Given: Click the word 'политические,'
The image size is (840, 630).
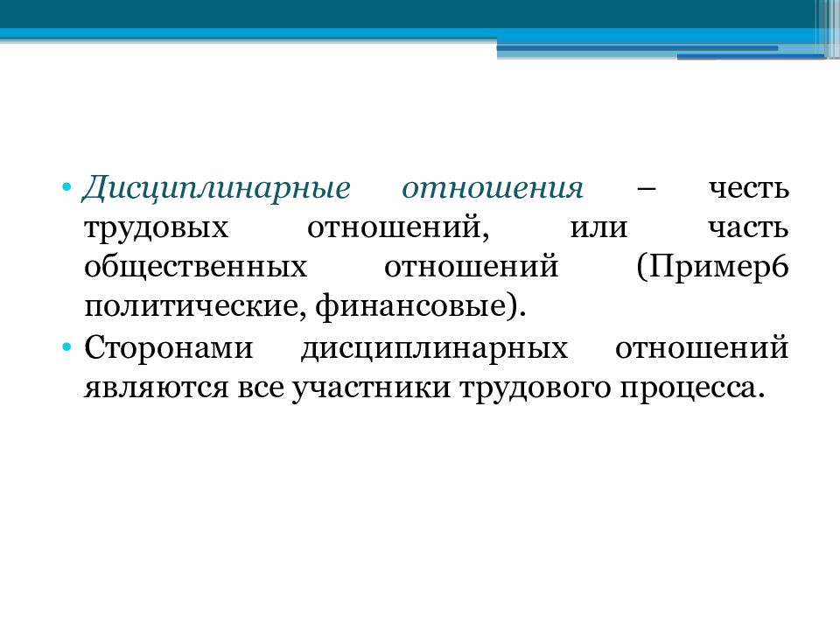Looking at the screenshot, I should coord(195,307).
